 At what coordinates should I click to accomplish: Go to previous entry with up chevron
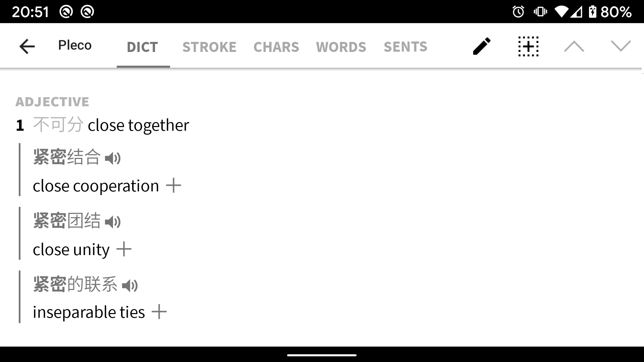coord(574,46)
